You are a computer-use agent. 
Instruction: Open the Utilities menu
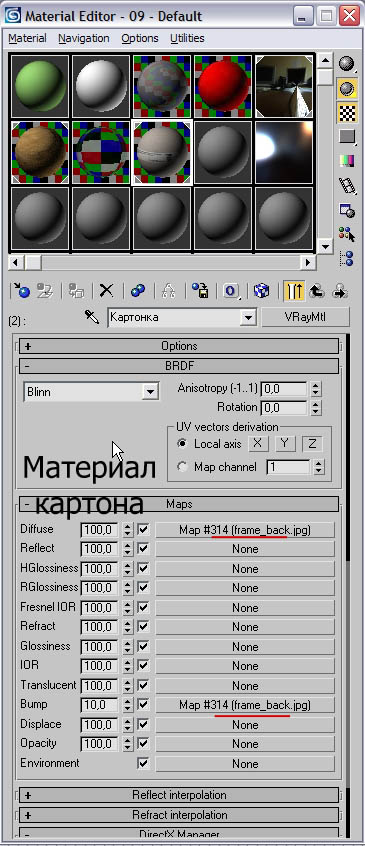pyautogui.click(x=187, y=38)
